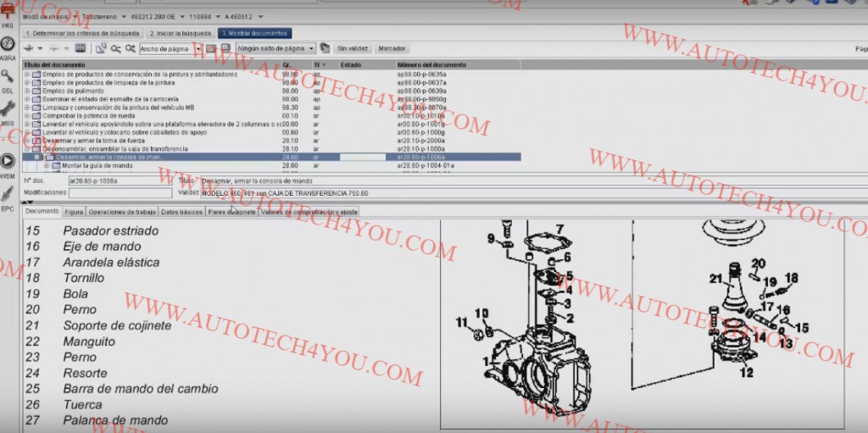Switch to 'Operaciones de trabajo' tab
This screenshot has width=868, height=433.
pyautogui.click(x=122, y=211)
